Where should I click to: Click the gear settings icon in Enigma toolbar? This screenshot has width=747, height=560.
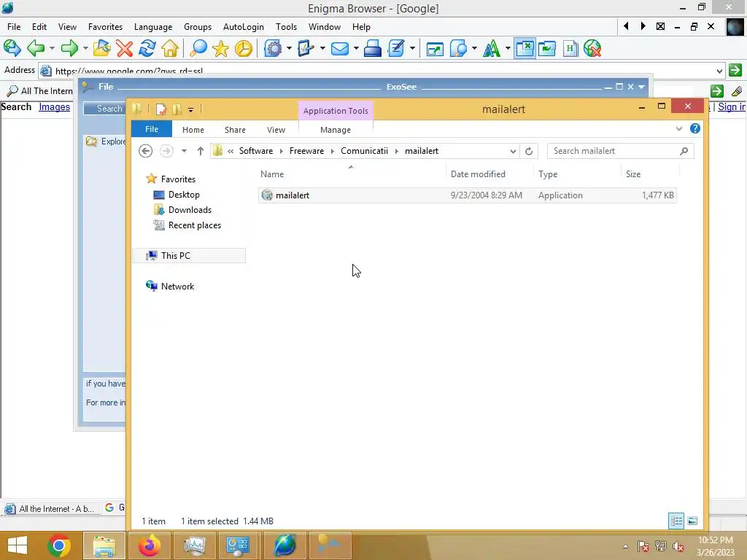coord(273,48)
